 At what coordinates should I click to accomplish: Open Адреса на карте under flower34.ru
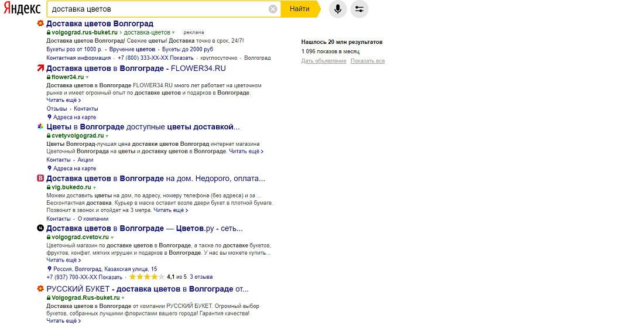75,117
